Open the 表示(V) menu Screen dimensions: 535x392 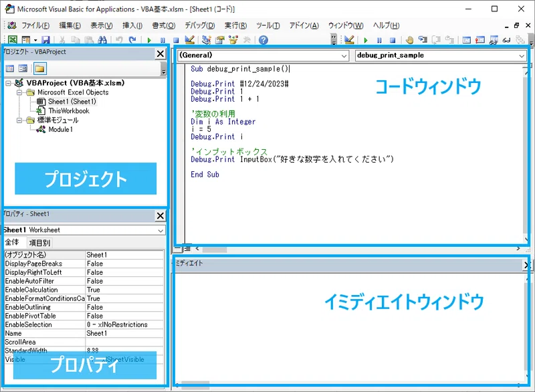click(x=102, y=25)
